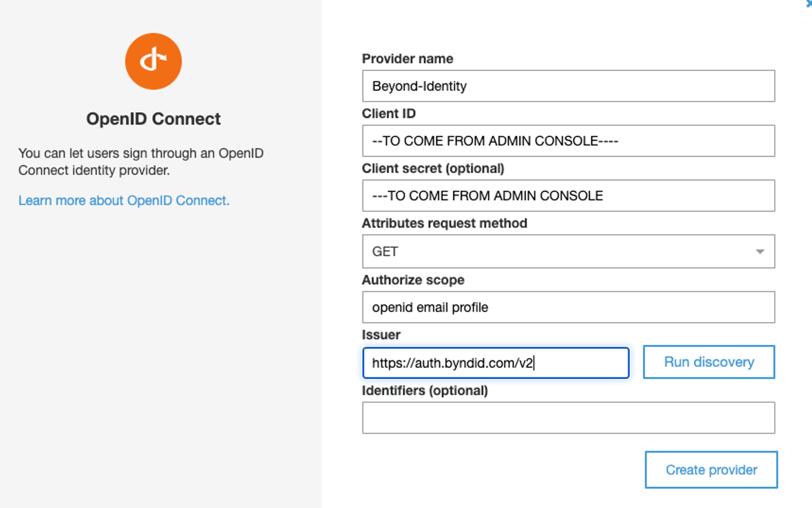Click the Provider name input field
Screen dimensions: 812x508
click(x=568, y=86)
